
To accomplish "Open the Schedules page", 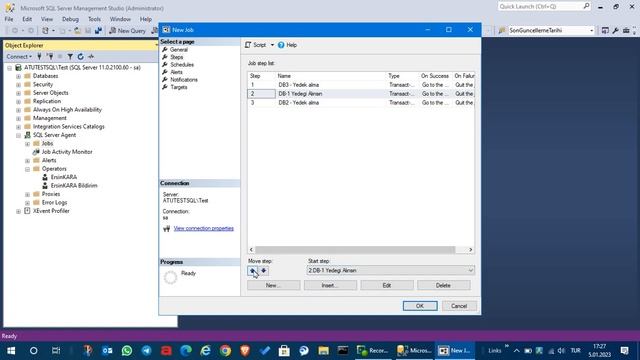I will click(x=182, y=64).
